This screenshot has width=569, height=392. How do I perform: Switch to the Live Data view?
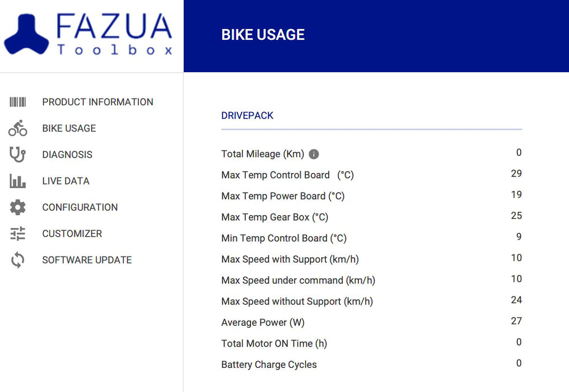coord(66,181)
